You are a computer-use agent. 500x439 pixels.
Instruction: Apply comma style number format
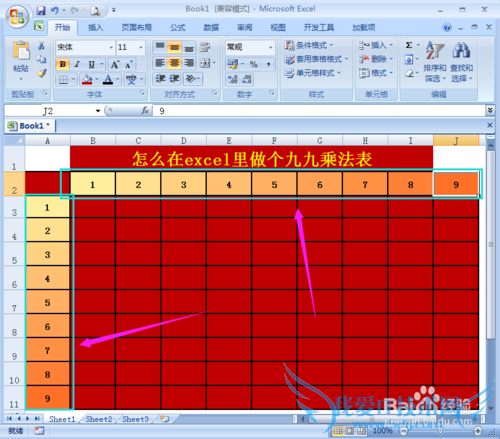click(x=268, y=64)
